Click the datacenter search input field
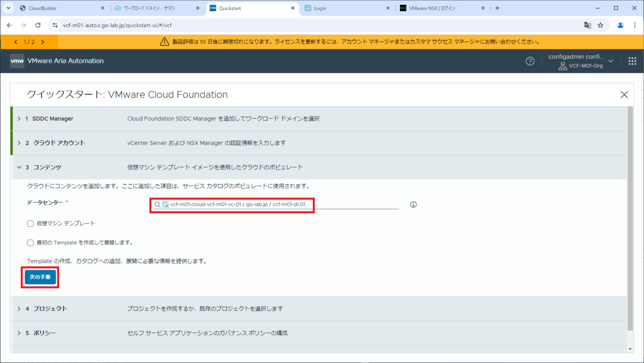 [x=276, y=204]
